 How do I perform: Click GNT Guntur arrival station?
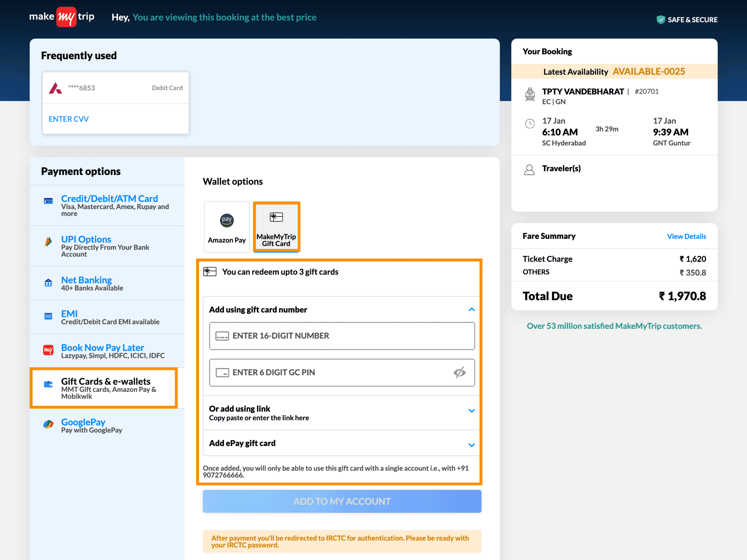click(671, 143)
